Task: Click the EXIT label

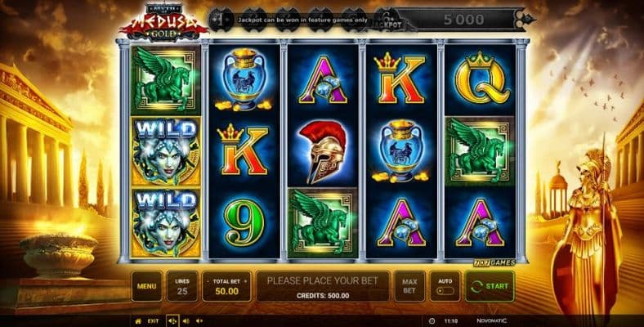Action: pos(153,321)
